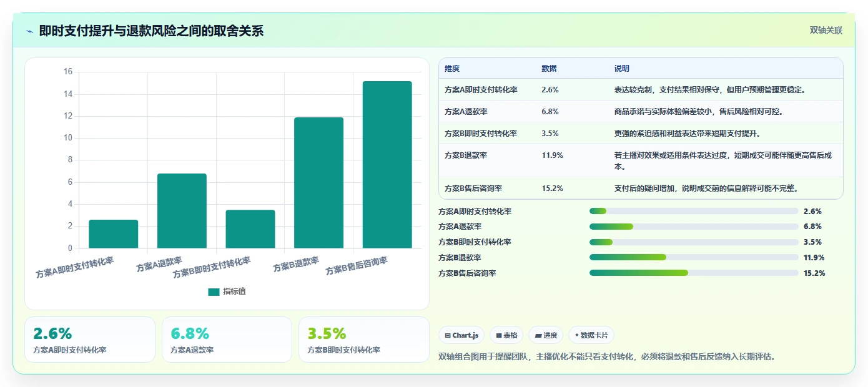Click the 方案B退款率 label in progress list
868x387 pixels.
point(460,258)
